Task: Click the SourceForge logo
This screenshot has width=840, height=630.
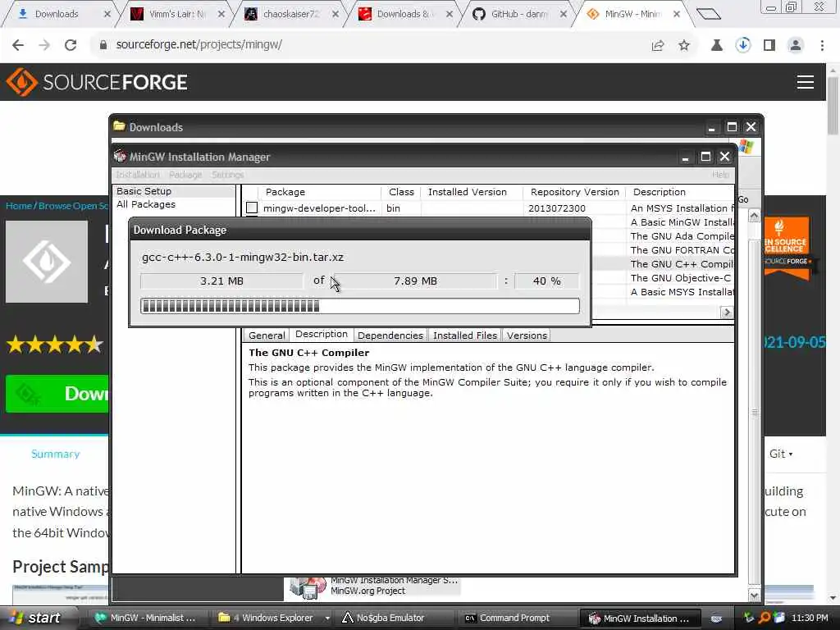Action: (x=97, y=82)
